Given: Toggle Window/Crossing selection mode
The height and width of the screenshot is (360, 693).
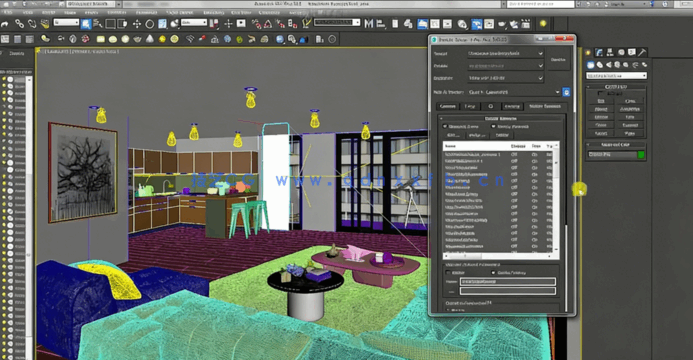Looking at the screenshot, I should tap(122, 23).
